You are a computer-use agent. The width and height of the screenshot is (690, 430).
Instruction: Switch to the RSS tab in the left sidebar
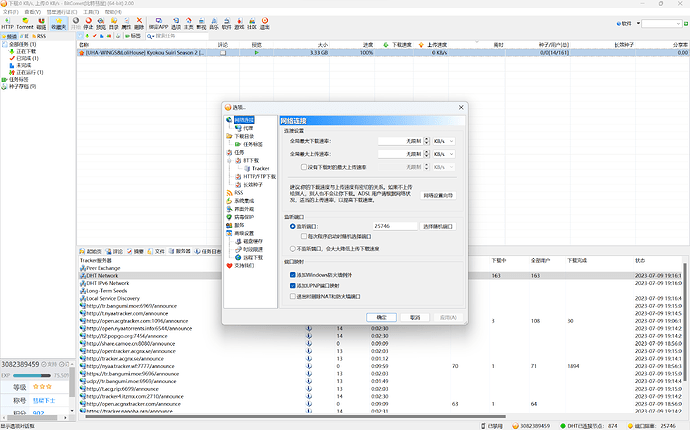point(39,36)
